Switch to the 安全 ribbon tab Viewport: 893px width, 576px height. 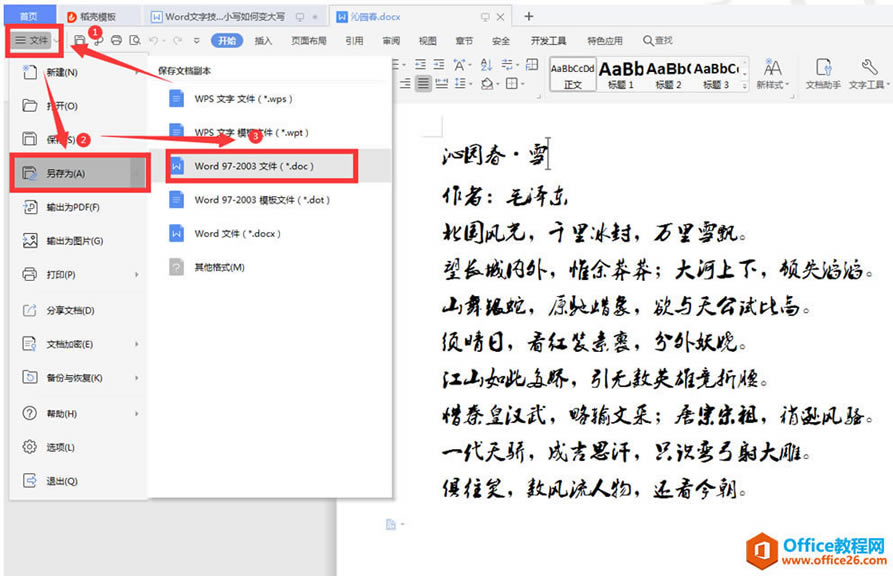501,40
